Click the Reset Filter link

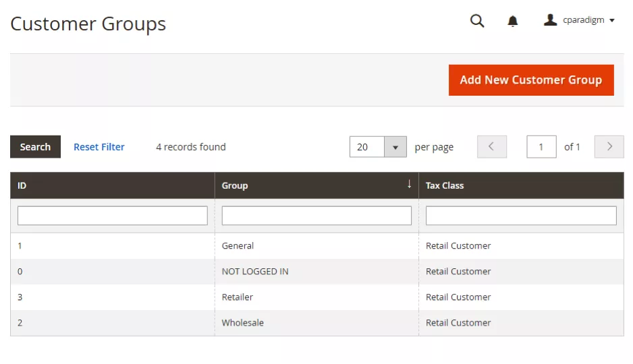[99, 147]
